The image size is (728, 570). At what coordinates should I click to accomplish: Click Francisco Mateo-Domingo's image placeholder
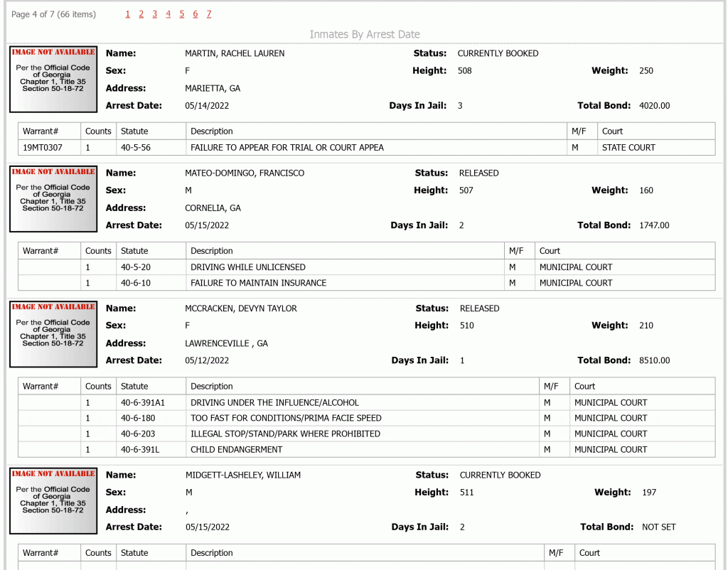pos(53,199)
